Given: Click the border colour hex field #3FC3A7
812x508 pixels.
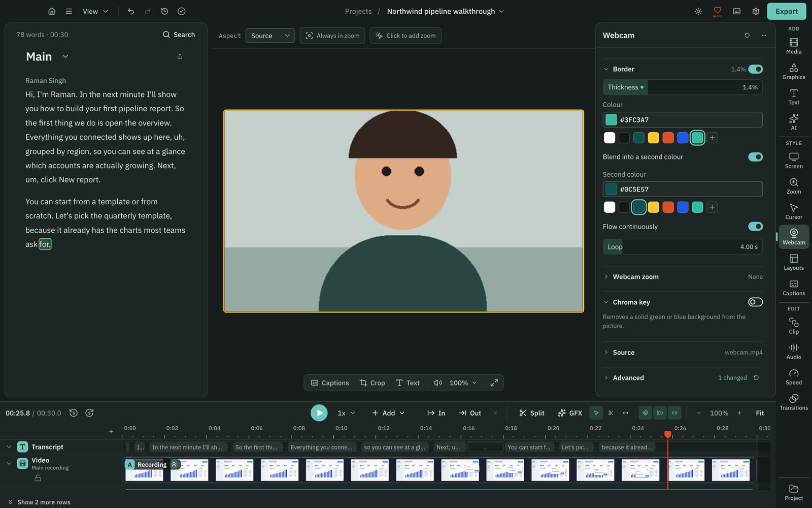Looking at the screenshot, I should point(683,120).
